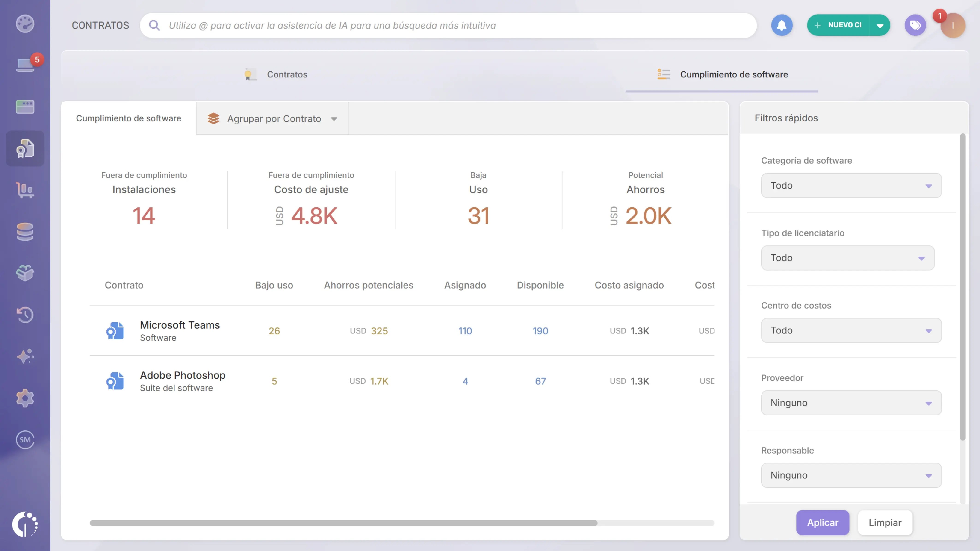The image size is (980, 551).
Task: Open the Responsable dropdown
Action: coord(851,475)
